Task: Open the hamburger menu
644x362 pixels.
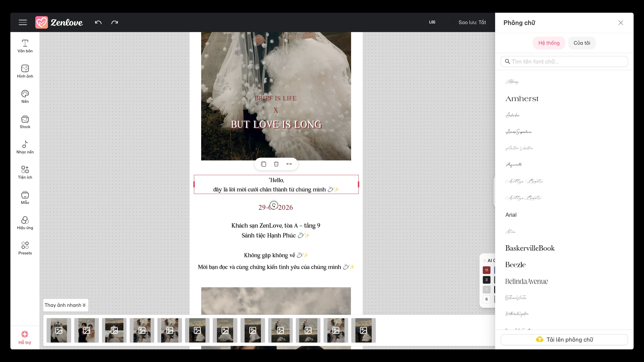Action: 23,22
